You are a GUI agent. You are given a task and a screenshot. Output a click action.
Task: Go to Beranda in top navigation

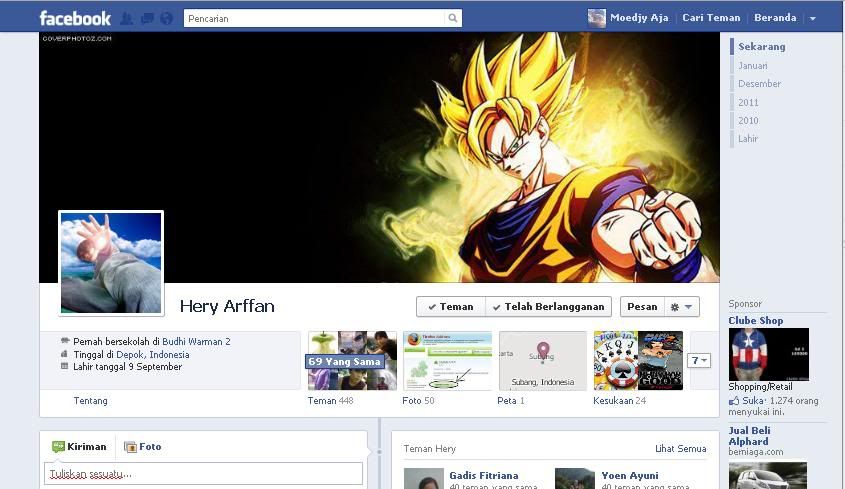pyautogui.click(x=775, y=18)
